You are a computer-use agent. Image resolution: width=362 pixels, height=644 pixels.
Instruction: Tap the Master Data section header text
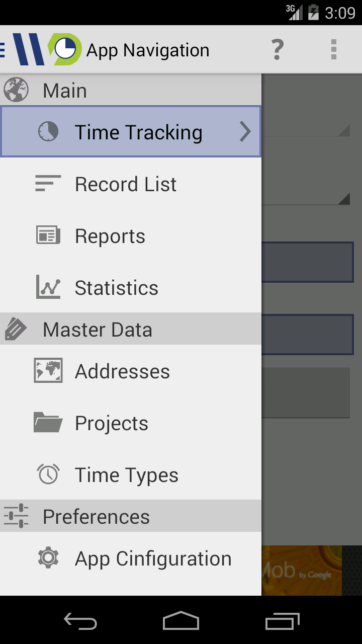[x=98, y=330]
